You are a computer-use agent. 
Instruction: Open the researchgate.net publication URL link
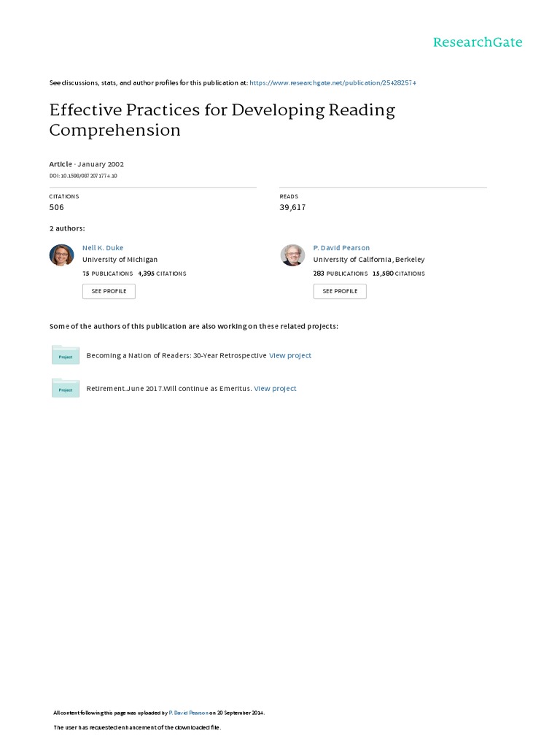[x=332, y=83]
